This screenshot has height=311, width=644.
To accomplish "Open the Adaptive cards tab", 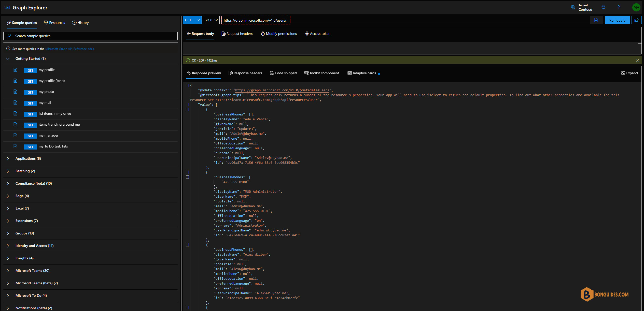I will (362, 73).
